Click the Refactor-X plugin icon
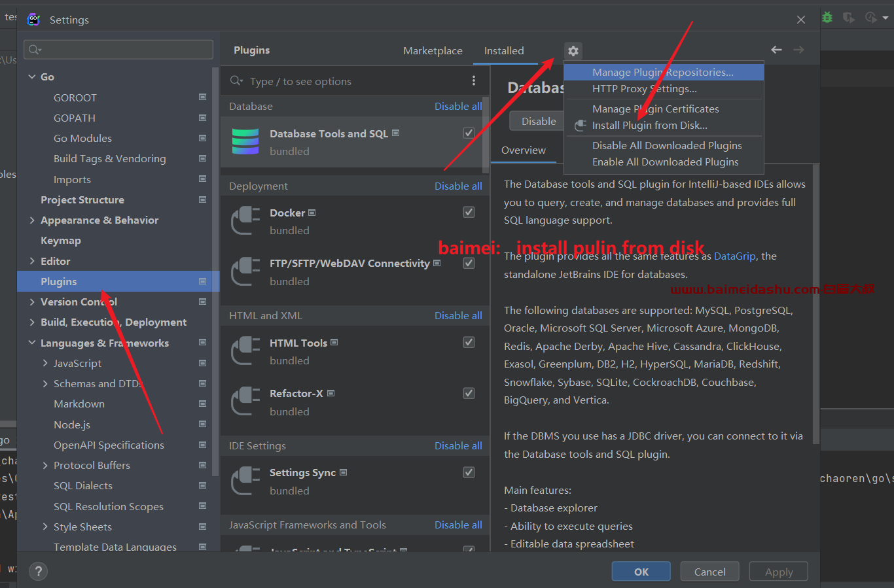Image resolution: width=894 pixels, height=588 pixels. click(245, 402)
